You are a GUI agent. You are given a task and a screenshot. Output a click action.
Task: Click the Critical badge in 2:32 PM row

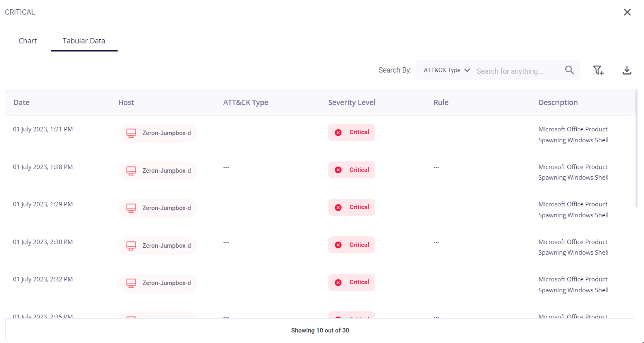point(352,282)
